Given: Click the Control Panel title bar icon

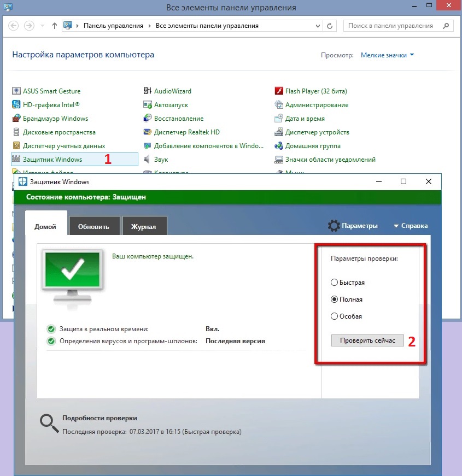Looking at the screenshot, I should pyautogui.click(x=8, y=7).
